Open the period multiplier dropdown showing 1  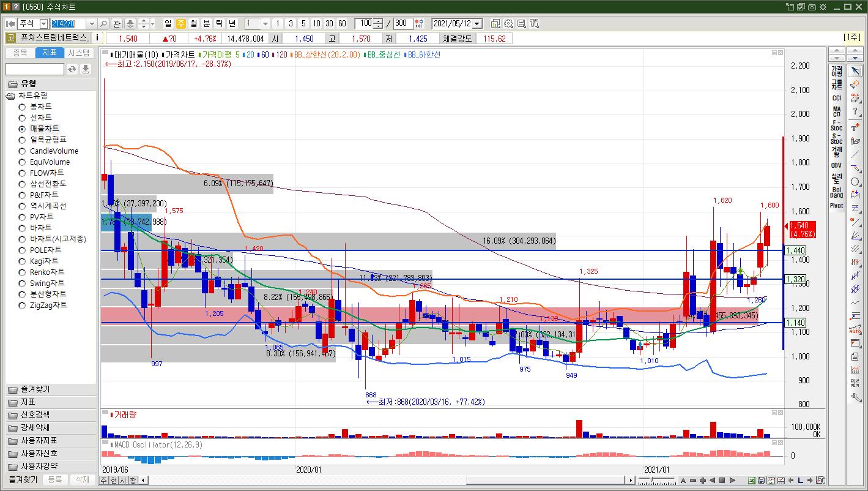[265, 23]
